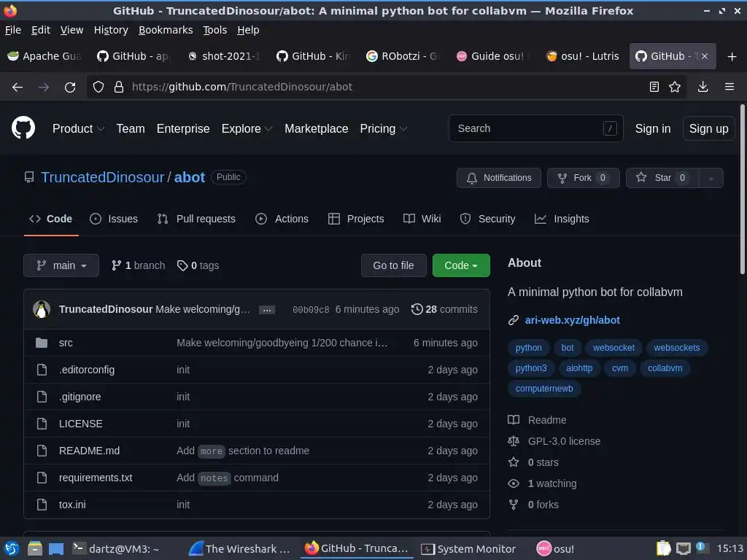Open the ari-web.xyz/gh/abot link
747x560 pixels.
572,320
